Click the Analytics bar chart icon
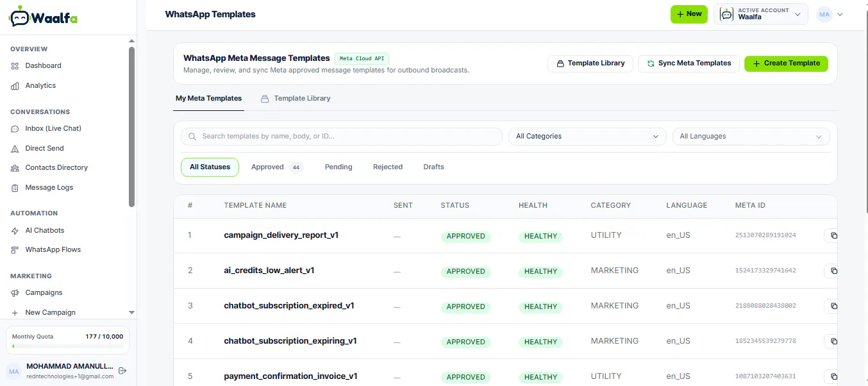The height and width of the screenshot is (386, 868). point(15,86)
